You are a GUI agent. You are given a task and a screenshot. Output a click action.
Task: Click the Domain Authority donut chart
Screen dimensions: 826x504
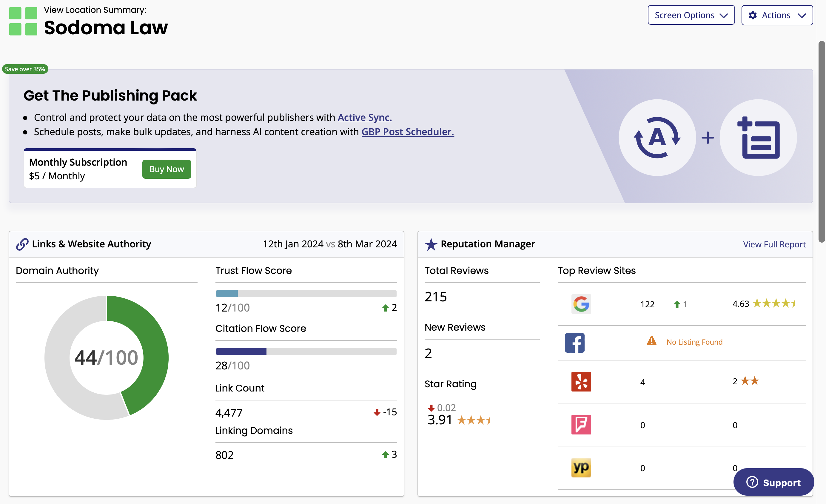click(x=106, y=357)
